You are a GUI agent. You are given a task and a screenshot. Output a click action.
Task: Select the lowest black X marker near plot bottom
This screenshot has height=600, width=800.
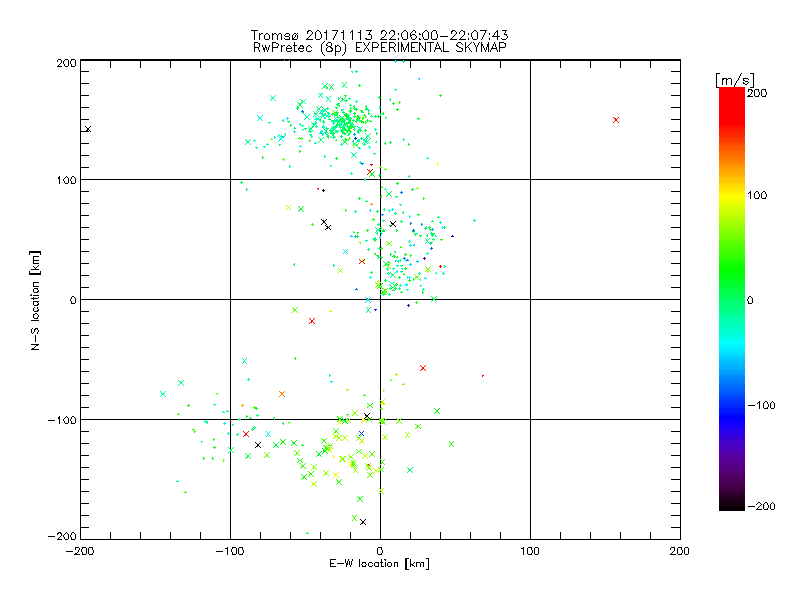point(363,522)
